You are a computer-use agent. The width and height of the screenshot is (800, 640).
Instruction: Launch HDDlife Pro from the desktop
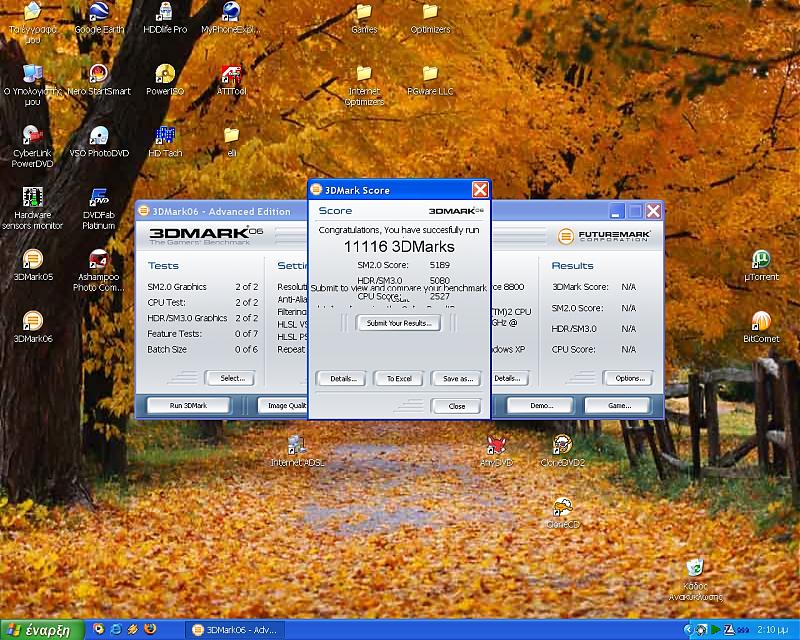click(x=165, y=18)
